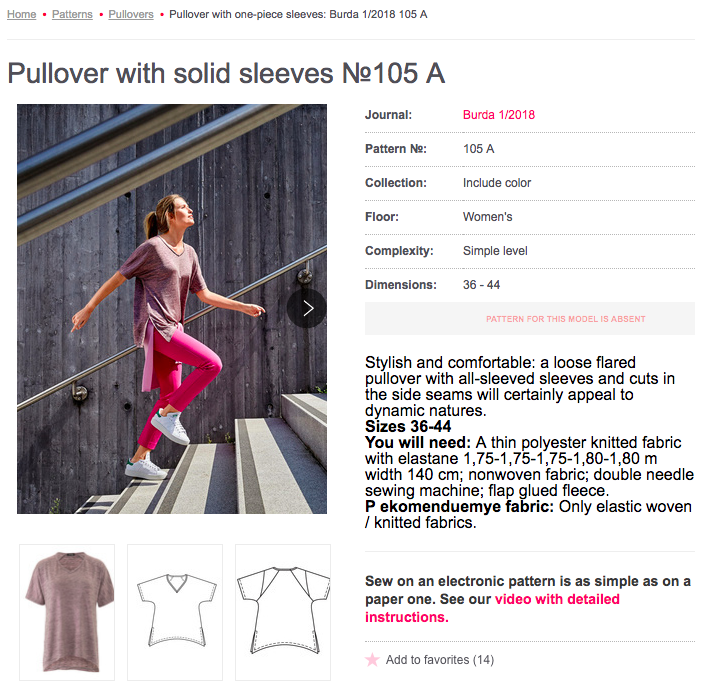Viewport: 709px width, 692px height.
Task: Click the pink favorites star icon
Action: [x=373, y=660]
